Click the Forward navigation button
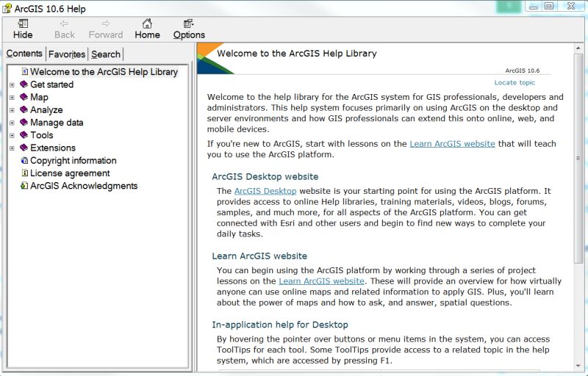The image size is (588, 376). click(x=106, y=29)
